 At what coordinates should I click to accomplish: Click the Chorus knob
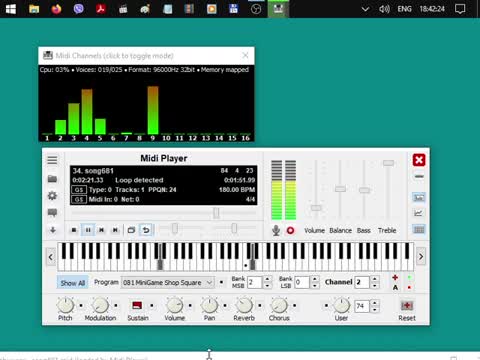(x=279, y=305)
